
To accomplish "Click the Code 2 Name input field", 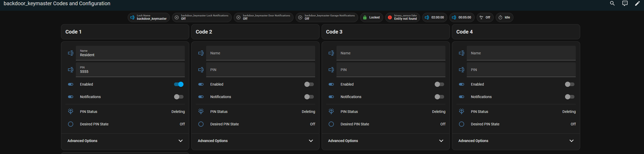I will point(260,53).
